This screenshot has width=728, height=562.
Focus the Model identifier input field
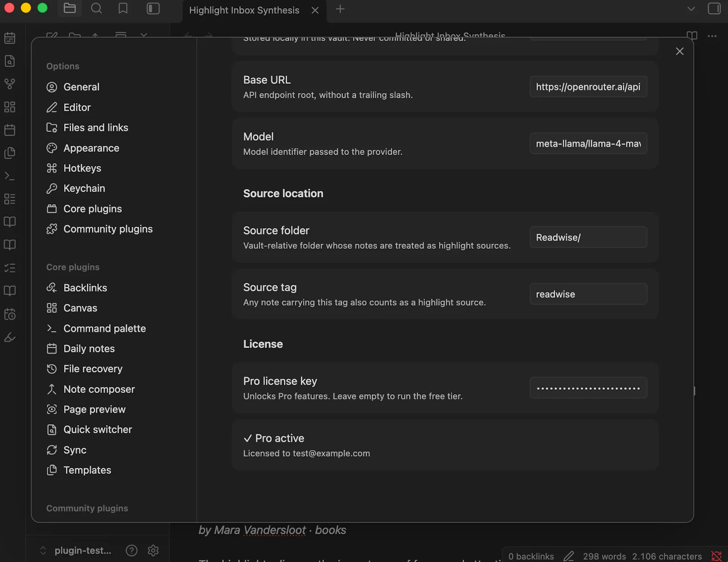tap(588, 144)
